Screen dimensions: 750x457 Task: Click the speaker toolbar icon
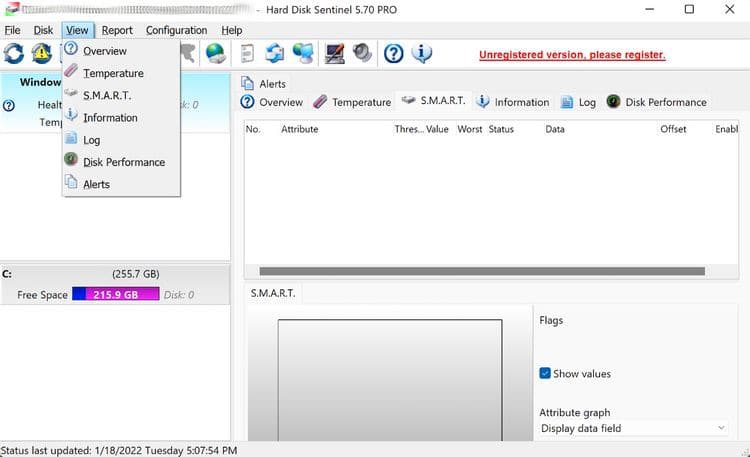pos(362,54)
